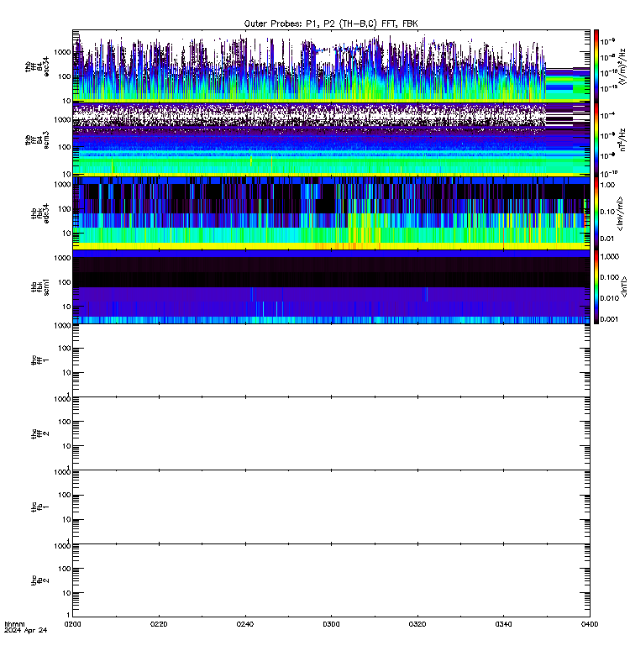Click the nT²/Hz color bar

click(x=596, y=139)
